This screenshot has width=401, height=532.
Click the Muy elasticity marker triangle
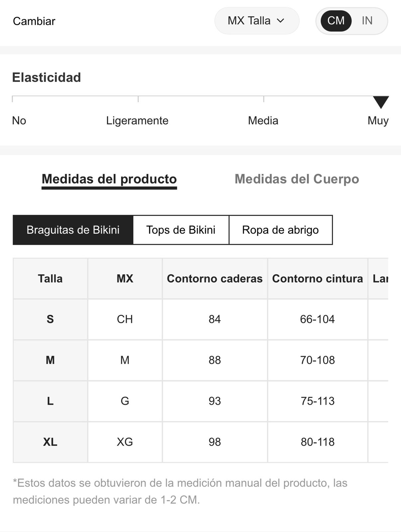tap(381, 102)
